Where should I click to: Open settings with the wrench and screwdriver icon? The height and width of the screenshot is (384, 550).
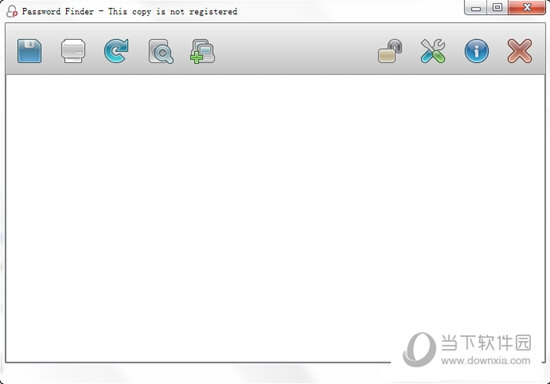[433, 51]
